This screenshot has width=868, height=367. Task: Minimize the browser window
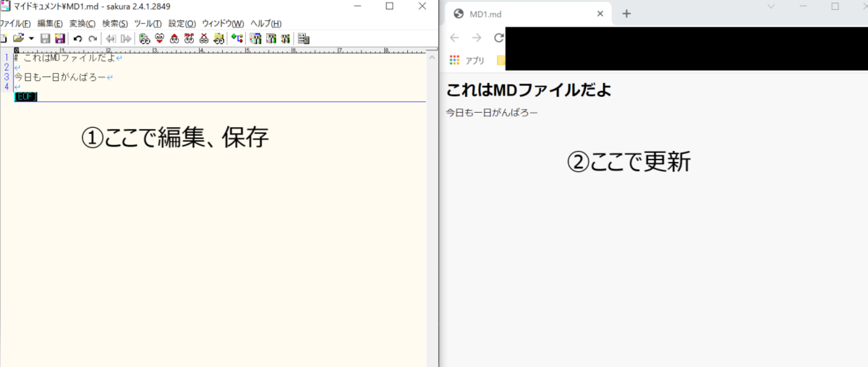coord(803,7)
